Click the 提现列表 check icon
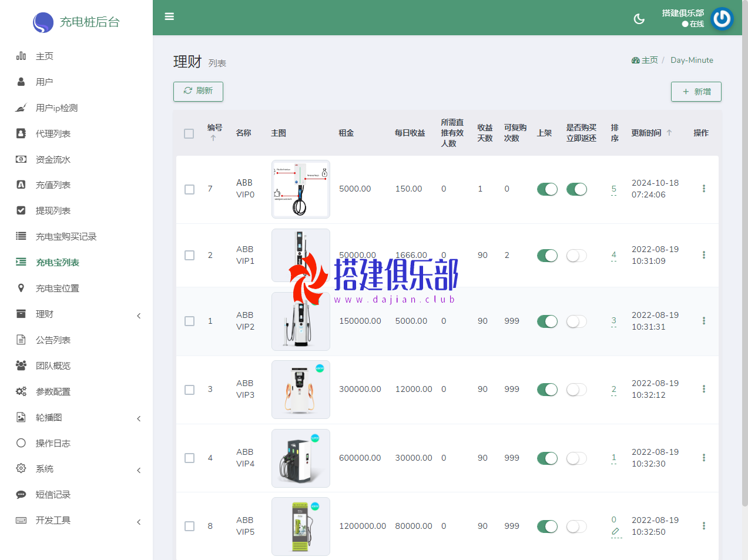The height and width of the screenshot is (560, 748). (21, 210)
